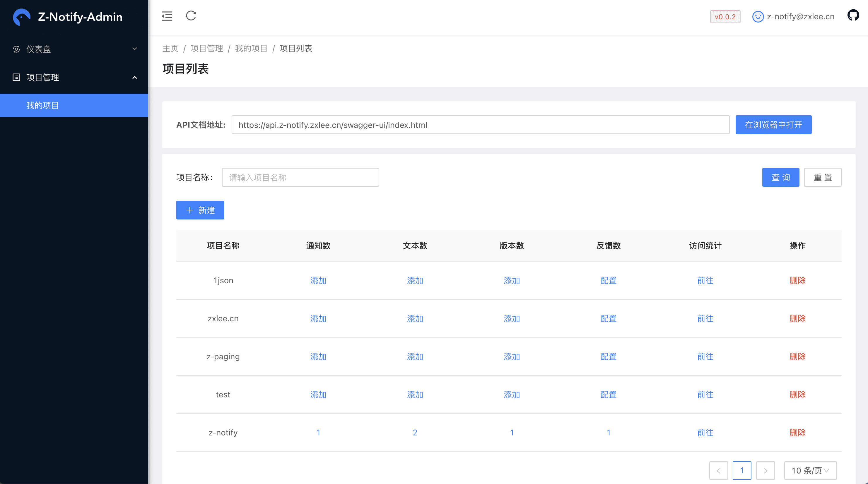
Task: Select page 1 in pagination
Action: (742, 470)
